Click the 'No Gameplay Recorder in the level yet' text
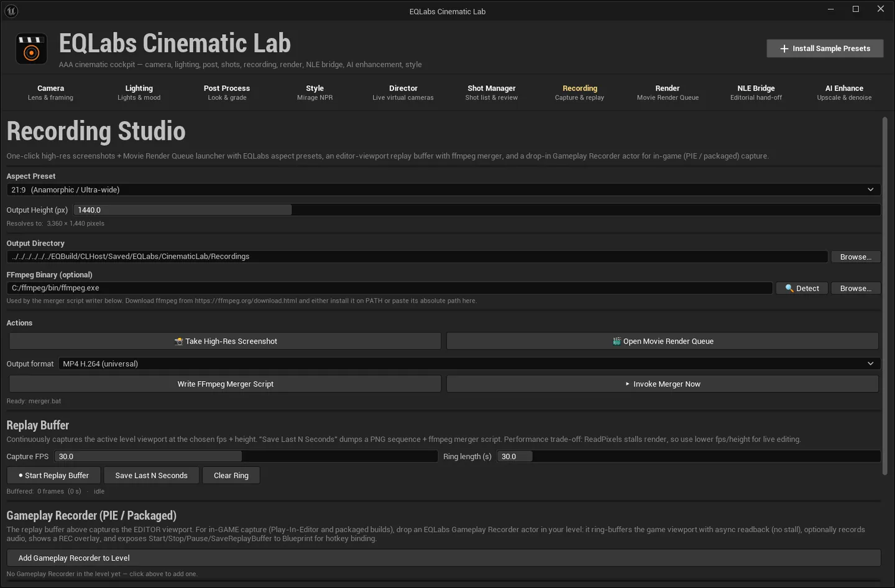 click(x=102, y=574)
